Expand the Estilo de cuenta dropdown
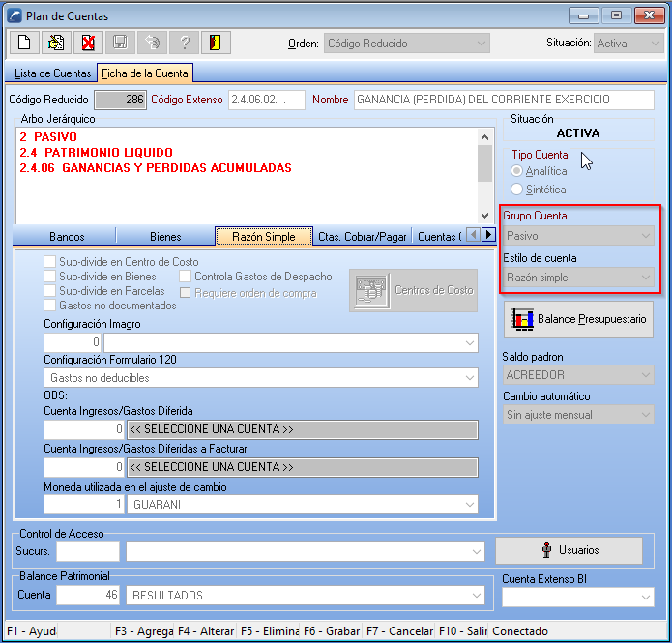The image size is (672, 643). 578,278
